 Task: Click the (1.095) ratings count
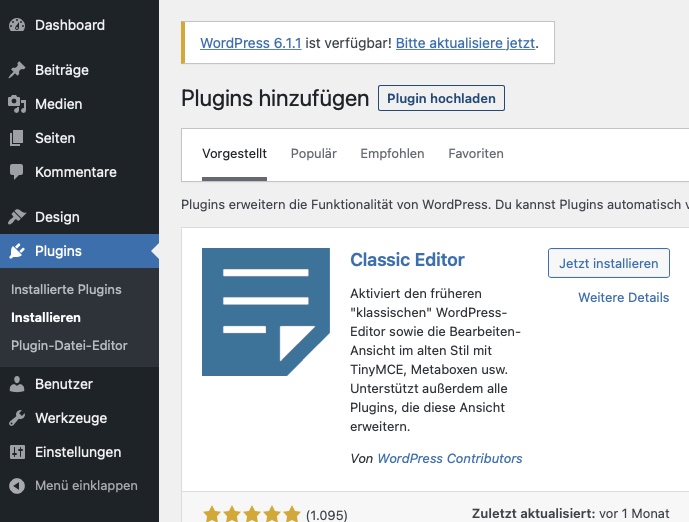pos(326,515)
